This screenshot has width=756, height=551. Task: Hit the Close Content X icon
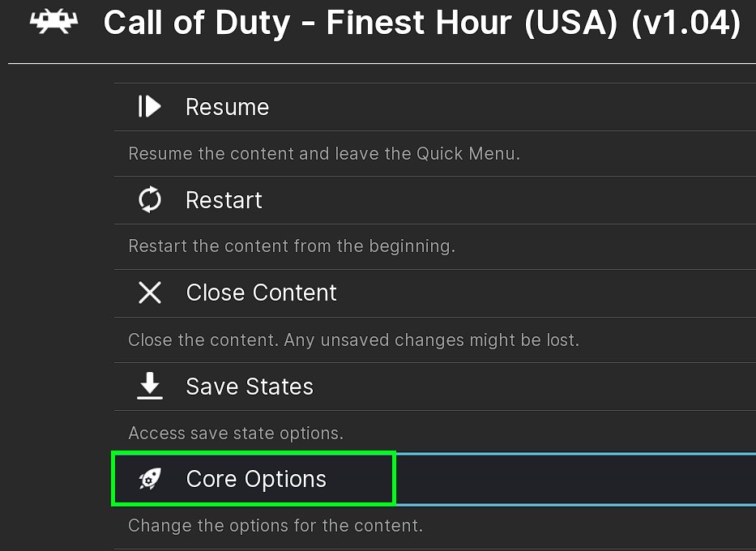(150, 293)
